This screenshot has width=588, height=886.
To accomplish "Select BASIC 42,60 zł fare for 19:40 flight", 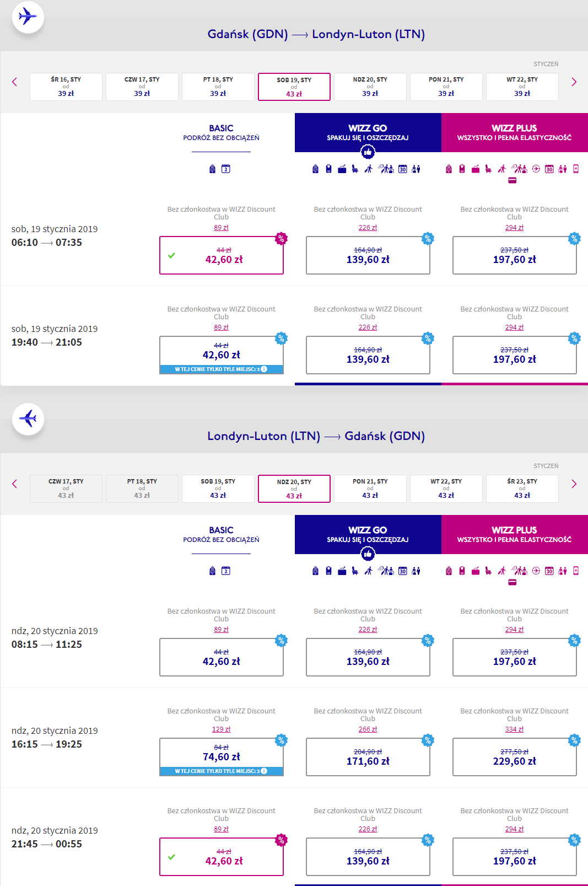I will coord(222,355).
